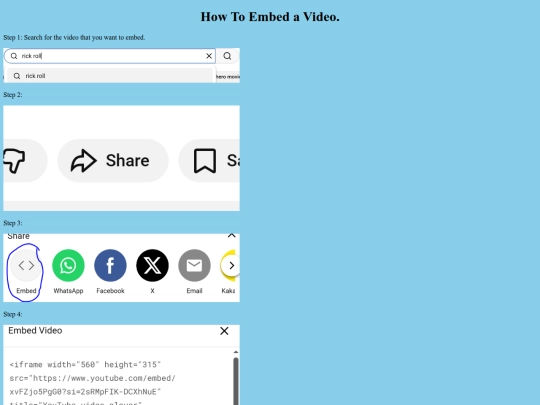Viewport: 540px width, 405px height.
Task: Share via the Email icon
Action: [x=194, y=265]
